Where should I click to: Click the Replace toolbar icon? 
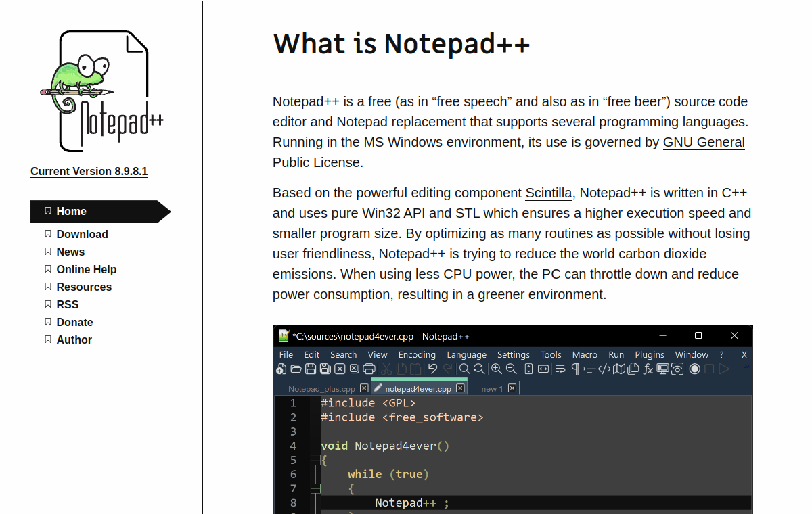click(479, 369)
